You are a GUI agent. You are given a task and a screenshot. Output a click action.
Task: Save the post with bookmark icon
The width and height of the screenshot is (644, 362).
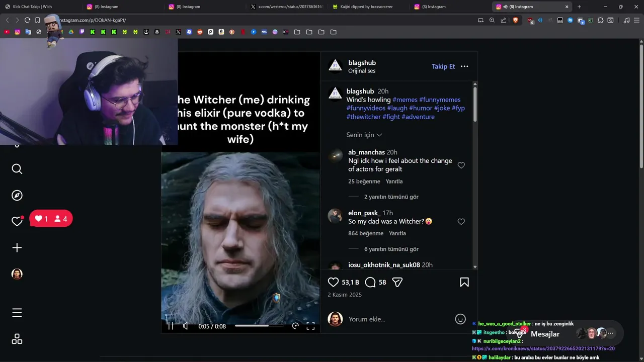(x=464, y=283)
